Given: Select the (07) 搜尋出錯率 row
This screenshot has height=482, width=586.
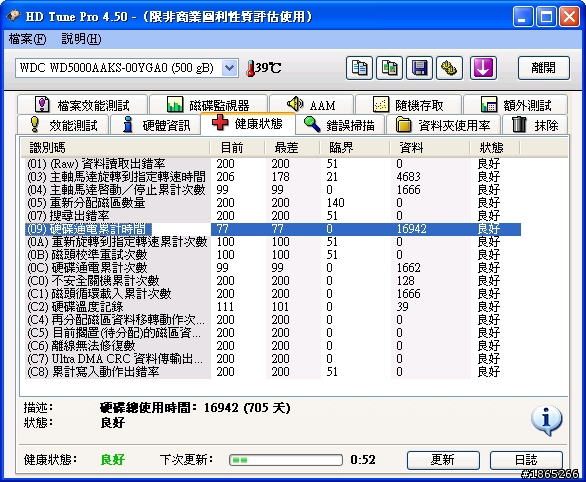Looking at the screenshot, I should (x=273, y=216).
